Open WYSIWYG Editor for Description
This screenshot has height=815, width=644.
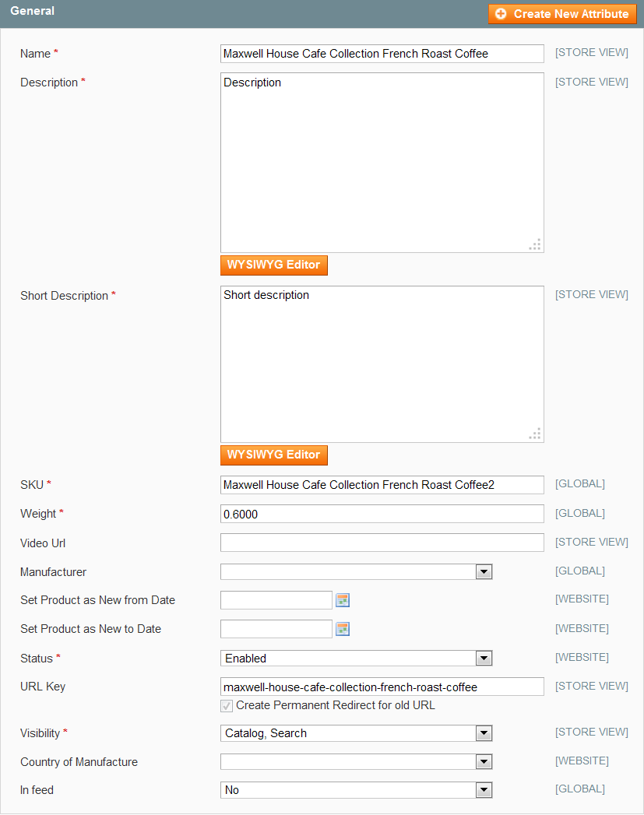[x=274, y=265]
